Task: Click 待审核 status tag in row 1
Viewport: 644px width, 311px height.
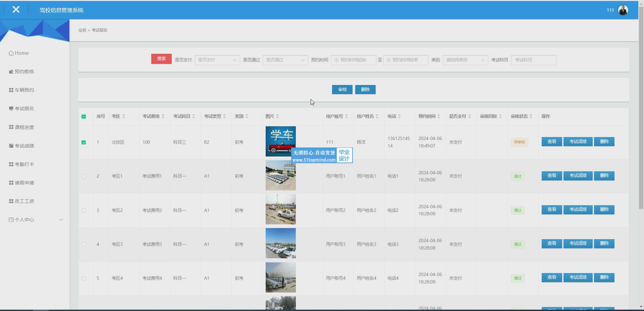Action: point(519,142)
